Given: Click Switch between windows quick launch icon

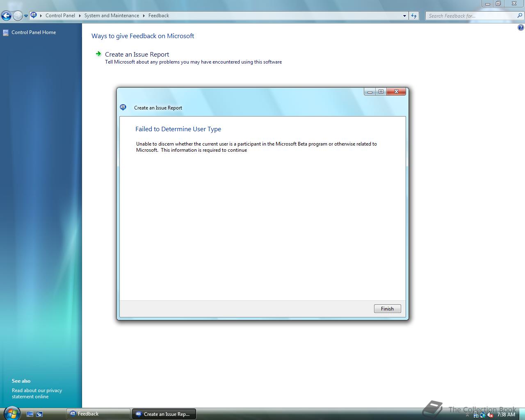Looking at the screenshot, I should (x=39, y=414).
